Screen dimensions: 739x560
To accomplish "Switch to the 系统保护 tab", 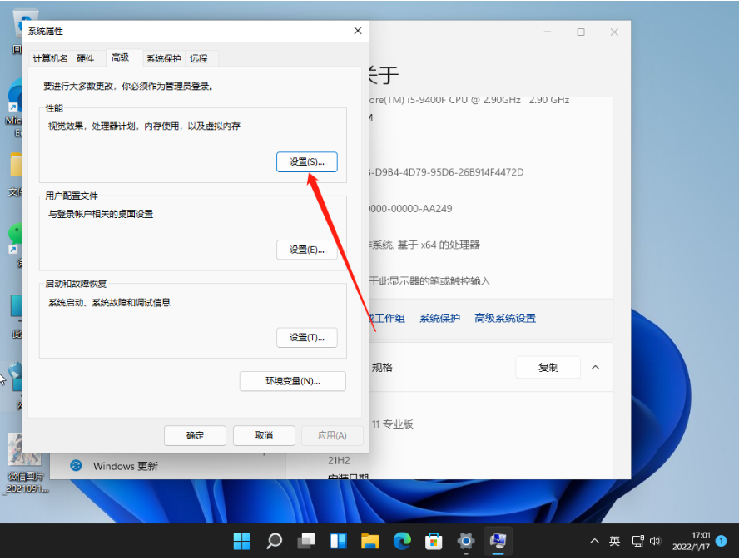I will tap(164, 58).
